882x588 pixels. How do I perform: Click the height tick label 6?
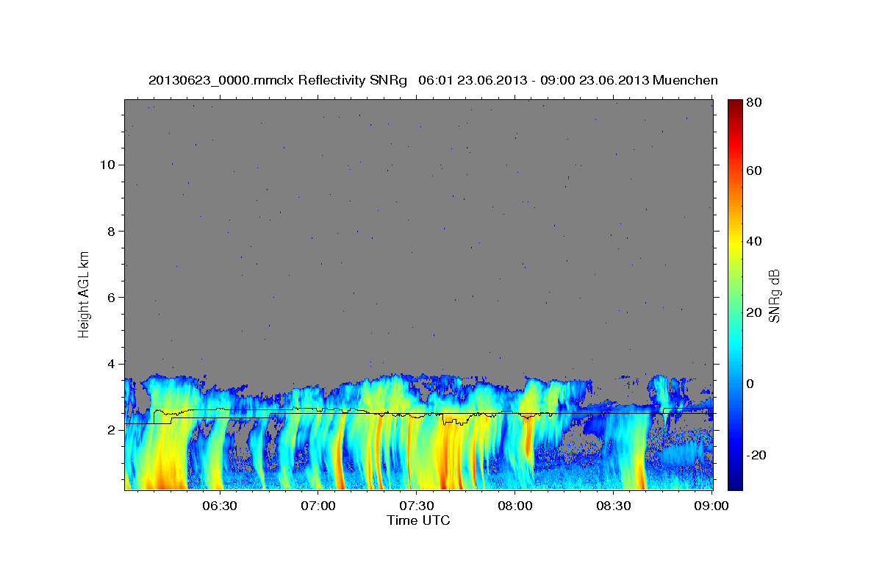110,298
